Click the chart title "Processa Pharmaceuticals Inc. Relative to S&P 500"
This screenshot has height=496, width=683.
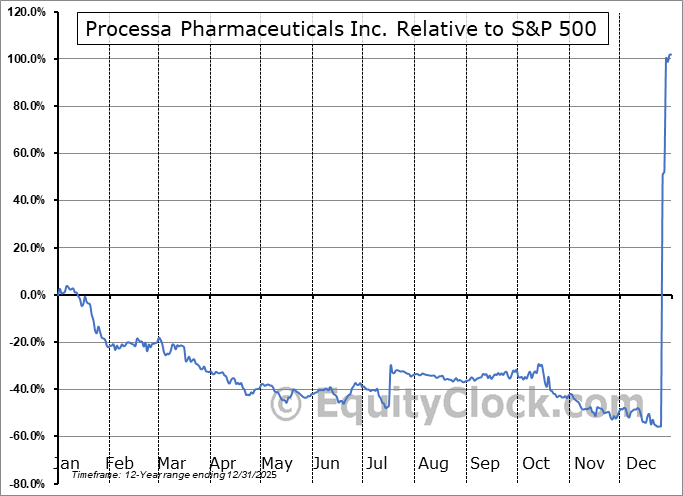pos(341,29)
